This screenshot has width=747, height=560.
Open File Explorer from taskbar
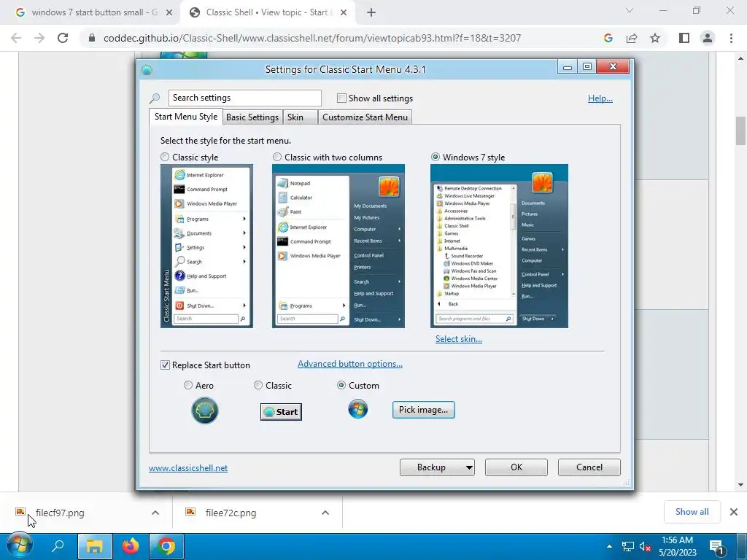pyautogui.click(x=95, y=545)
